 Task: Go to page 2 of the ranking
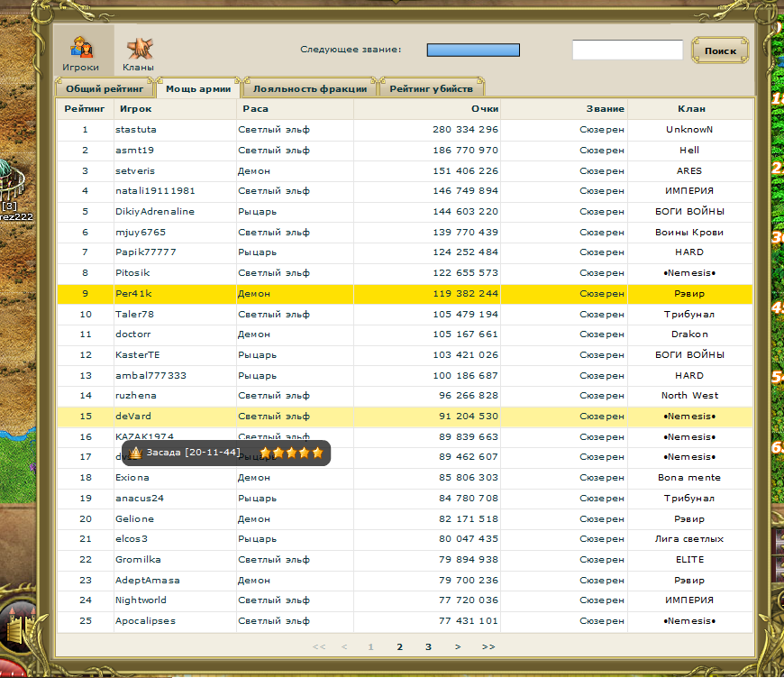(x=400, y=646)
